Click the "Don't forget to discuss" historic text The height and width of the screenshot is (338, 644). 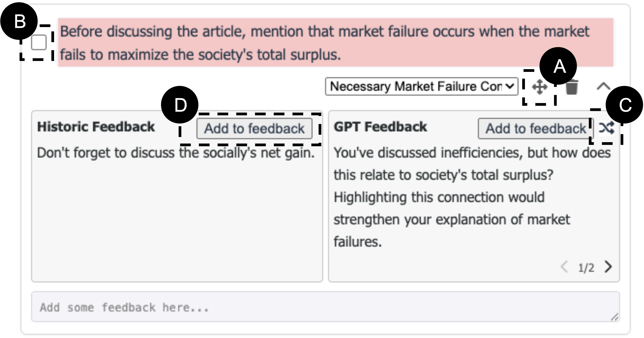pyautogui.click(x=175, y=153)
